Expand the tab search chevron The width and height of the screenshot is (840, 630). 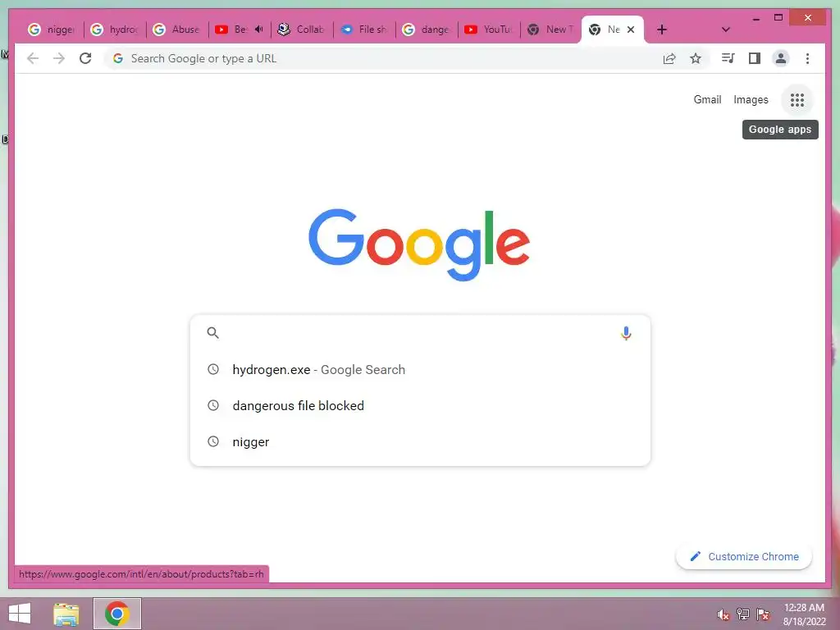725,30
